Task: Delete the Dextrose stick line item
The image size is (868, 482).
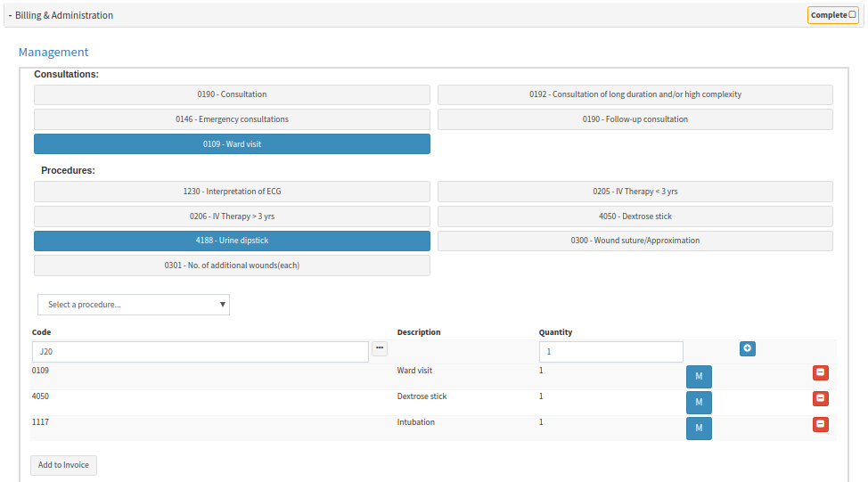Action: pyautogui.click(x=820, y=398)
